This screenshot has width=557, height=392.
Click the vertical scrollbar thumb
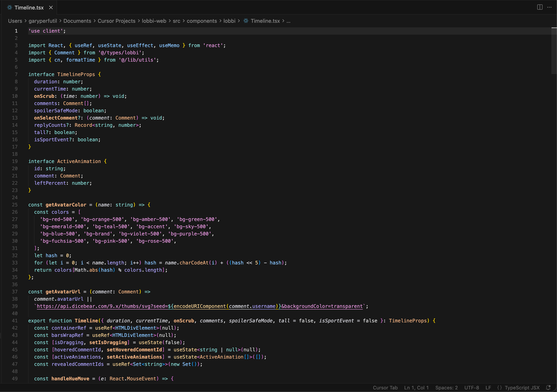(554, 51)
